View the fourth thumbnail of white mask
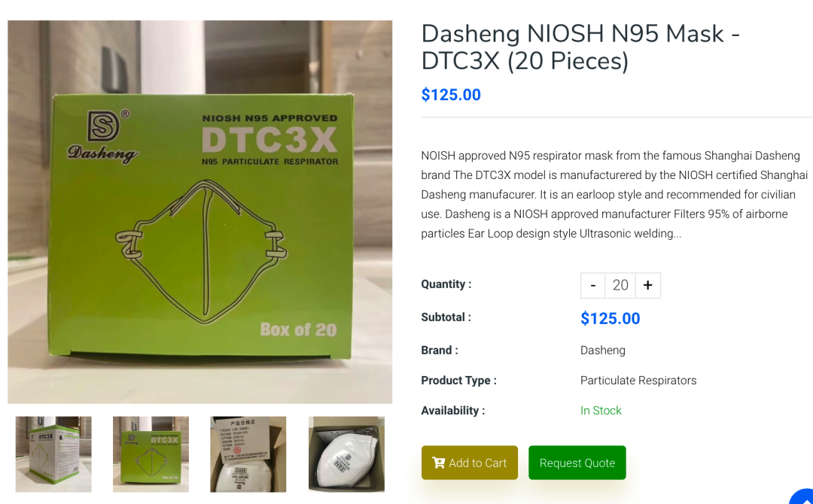Image resolution: width=813 pixels, height=504 pixels. (x=346, y=454)
